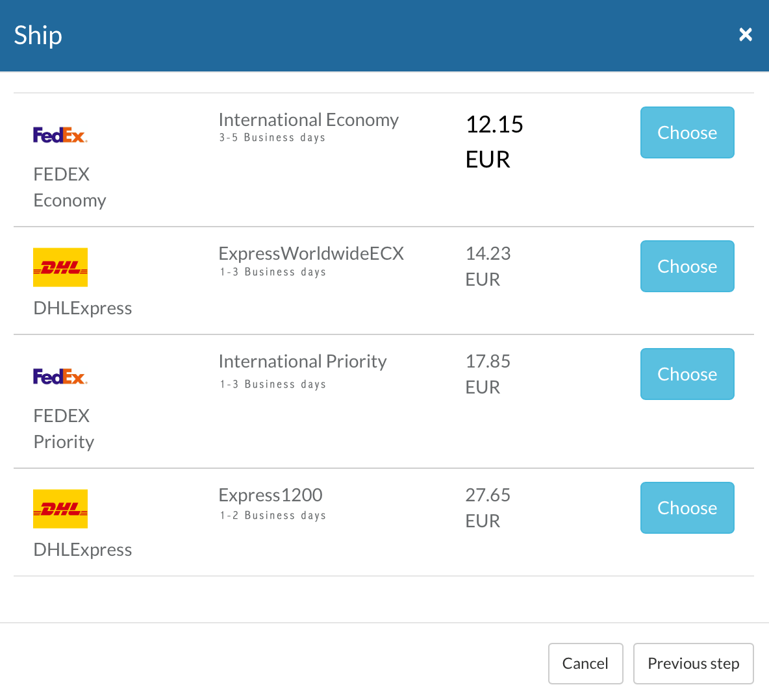Choose DHL ExpressWorldwideECX shipping
The width and height of the screenshot is (769, 700).
pyautogui.click(x=687, y=266)
